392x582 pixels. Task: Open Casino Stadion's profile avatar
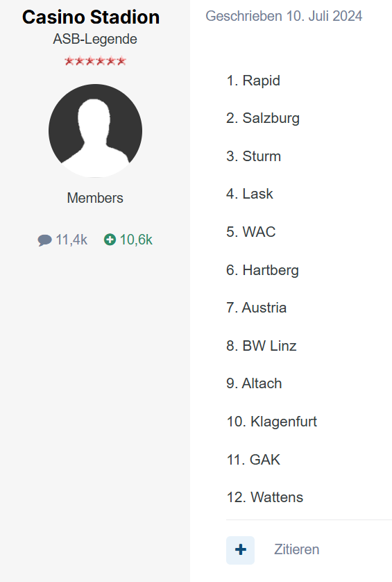point(95,131)
